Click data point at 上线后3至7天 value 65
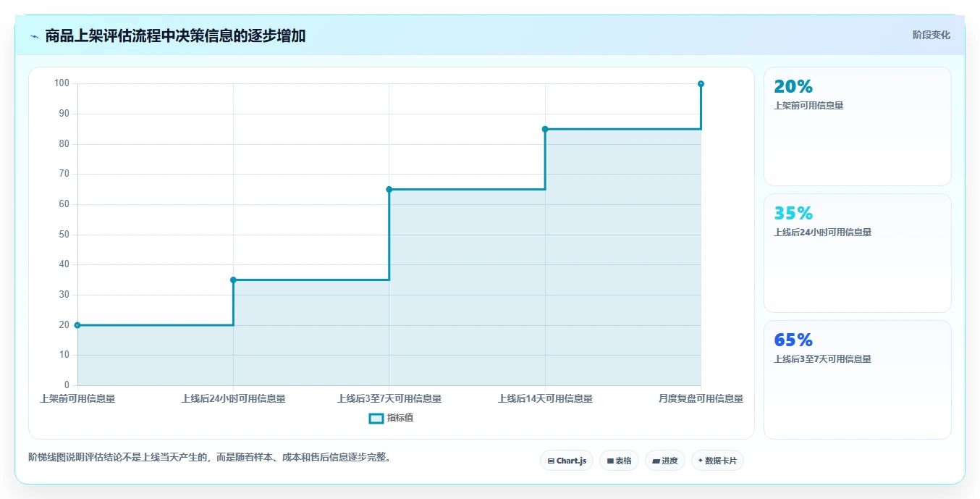Screen dimensions: 980x499 389,189
